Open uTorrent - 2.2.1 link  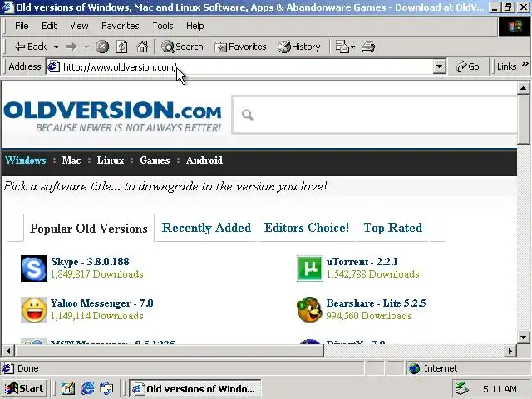(x=362, y=262)
